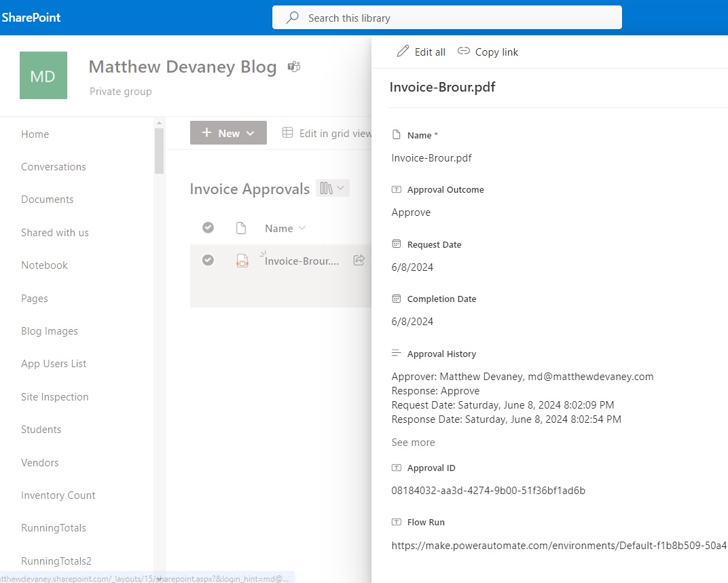
Task: Open the Microsoft Teams icon beside the blog title
Action: [293, 66]
